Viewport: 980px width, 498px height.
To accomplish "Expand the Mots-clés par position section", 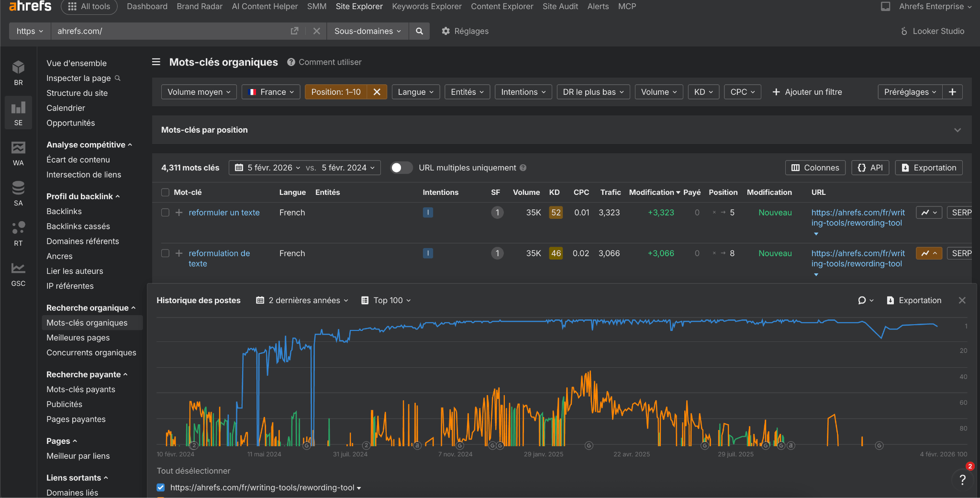I will (x=957, y=130).
